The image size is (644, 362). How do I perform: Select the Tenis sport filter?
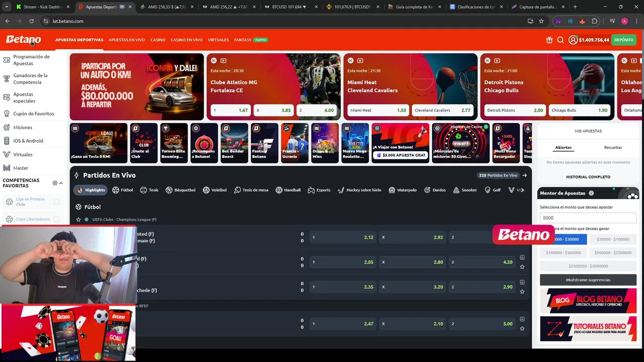coord(149,190)
